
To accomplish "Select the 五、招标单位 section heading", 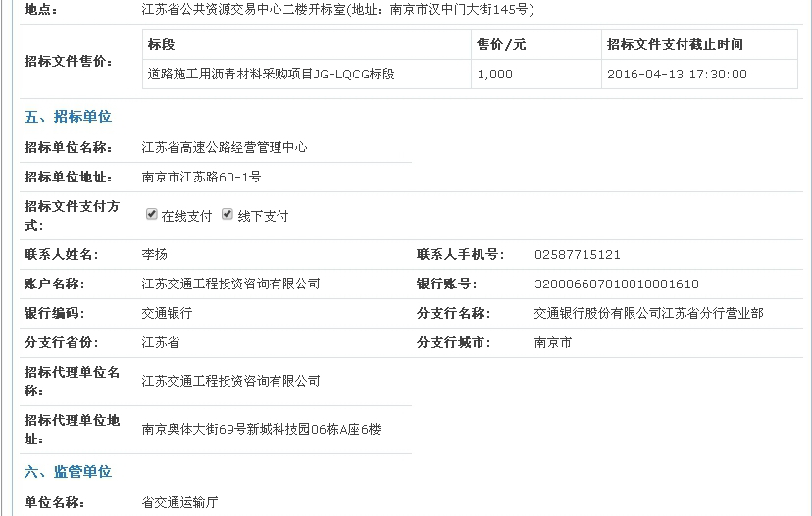I will point(68,117).
